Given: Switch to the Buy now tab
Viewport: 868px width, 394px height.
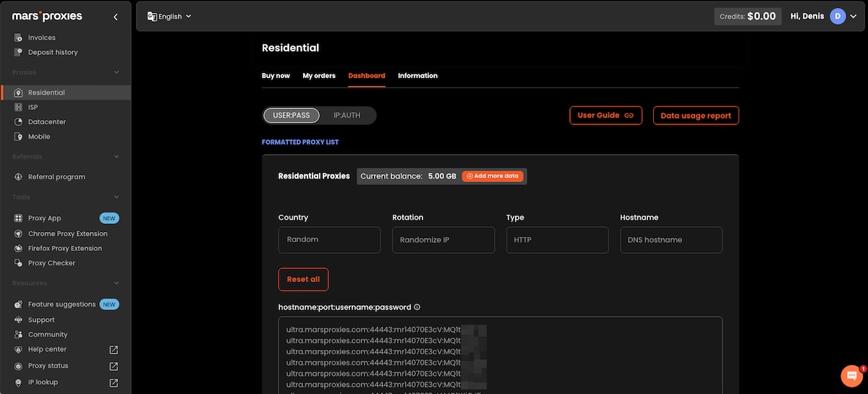Looking at the screenshot, I should (x=276, y=76).
